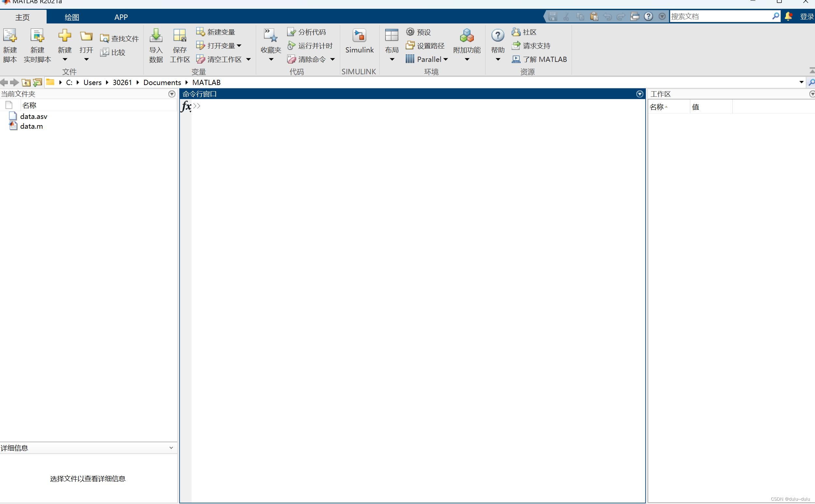
Task: Click the 搜索文档 search field
Action: click(x=720, y=16)
